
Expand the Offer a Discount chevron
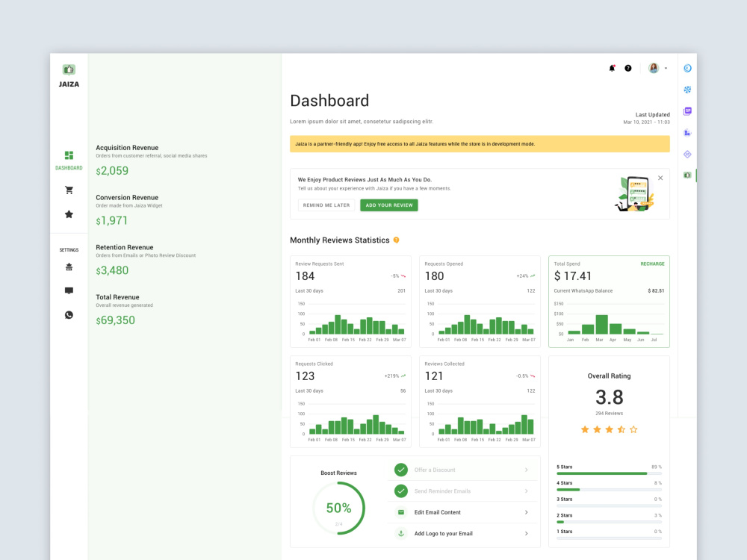(x=527, y=470)
